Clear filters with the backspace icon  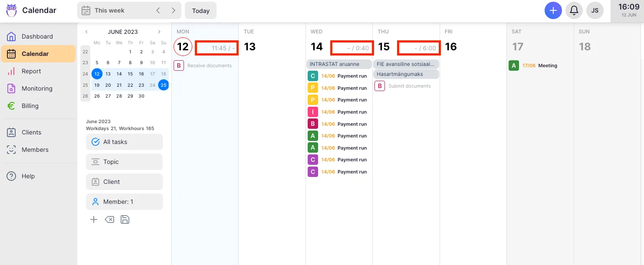point(109,219)
